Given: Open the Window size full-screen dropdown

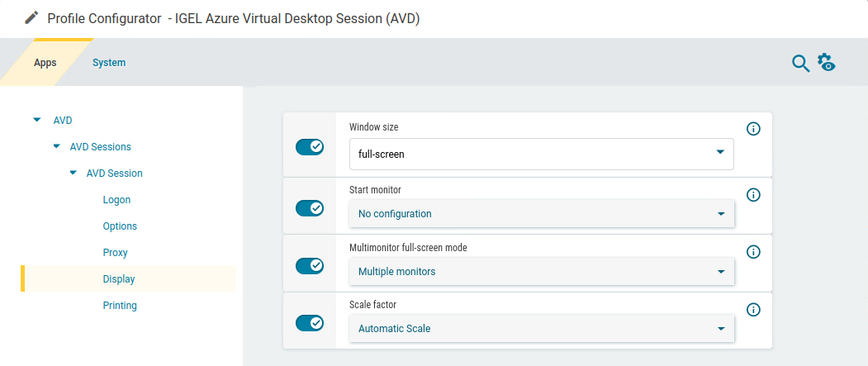Looking at the screenshot, I should (x=541, y=154).
